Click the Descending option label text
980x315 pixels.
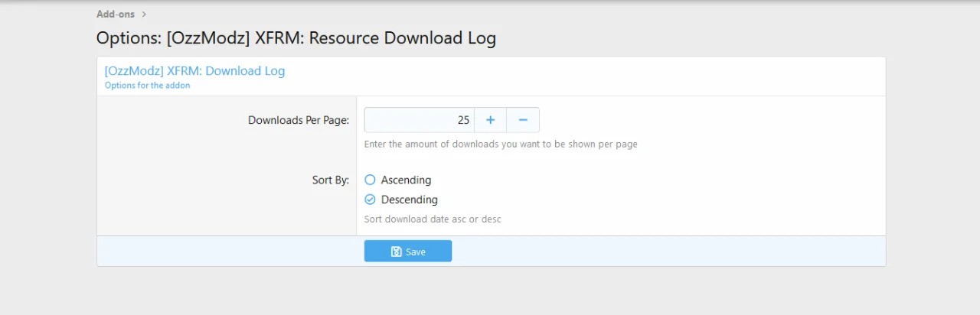coord(409,200)
